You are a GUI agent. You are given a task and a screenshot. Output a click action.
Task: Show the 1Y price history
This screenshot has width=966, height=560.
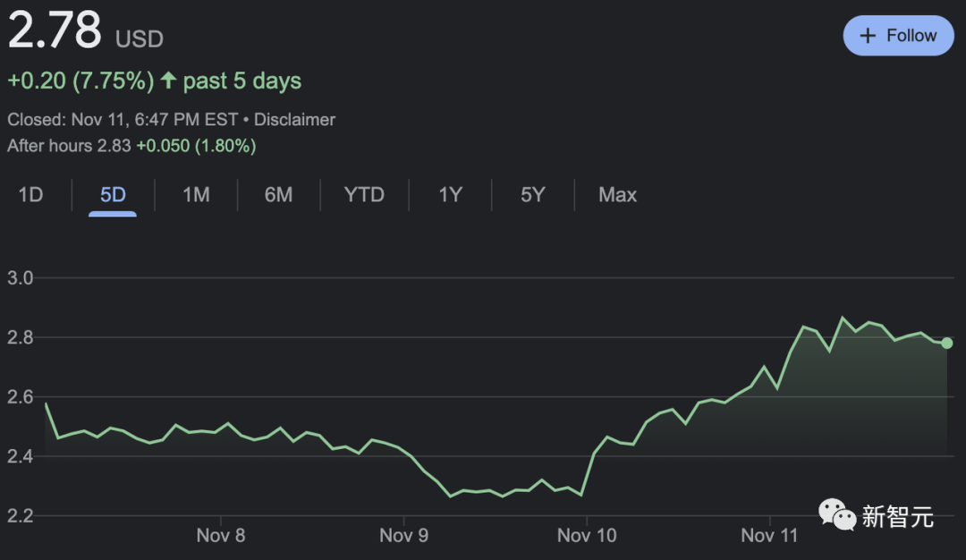tap(450, 195)
